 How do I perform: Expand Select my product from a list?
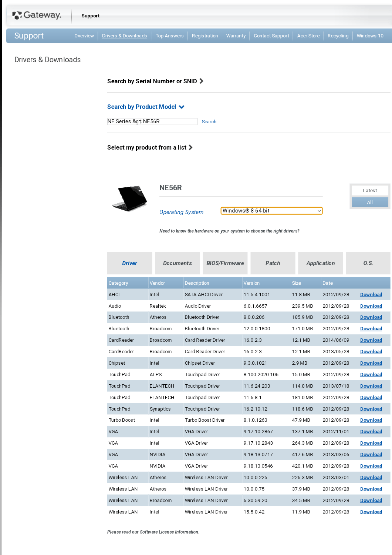(150, 147)
